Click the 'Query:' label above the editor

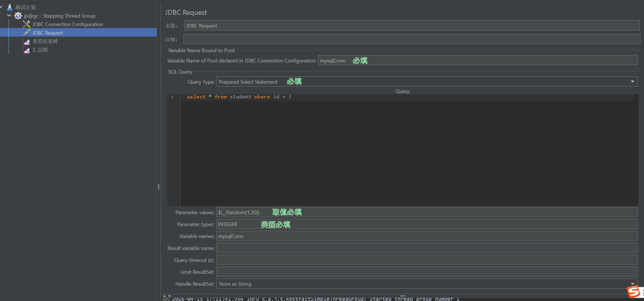pos(403,91)
